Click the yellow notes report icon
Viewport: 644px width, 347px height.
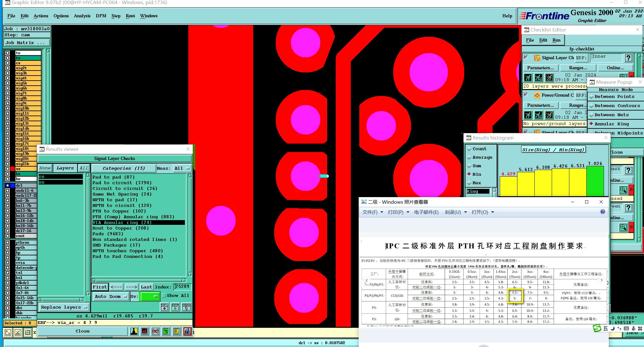tap(176, 331)
